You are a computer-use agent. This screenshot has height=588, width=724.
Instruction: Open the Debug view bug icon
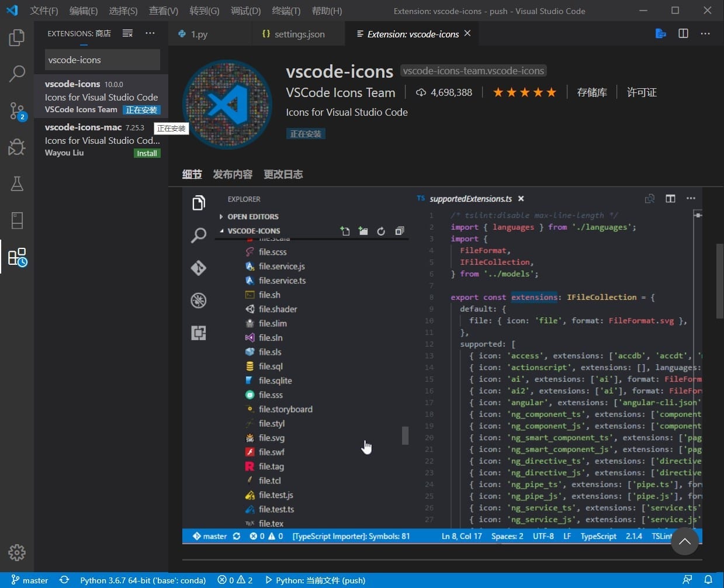tap(17, 147)
